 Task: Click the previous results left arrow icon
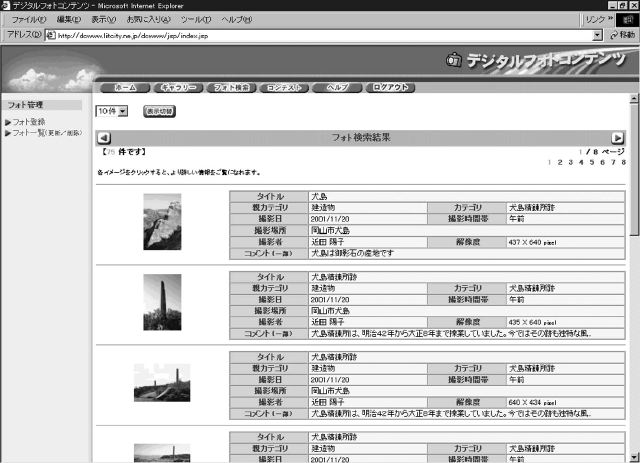click(103, 137)
